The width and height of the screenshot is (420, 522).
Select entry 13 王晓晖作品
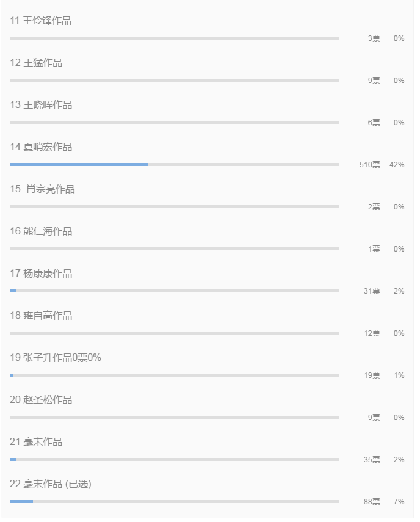coord(41,105)
